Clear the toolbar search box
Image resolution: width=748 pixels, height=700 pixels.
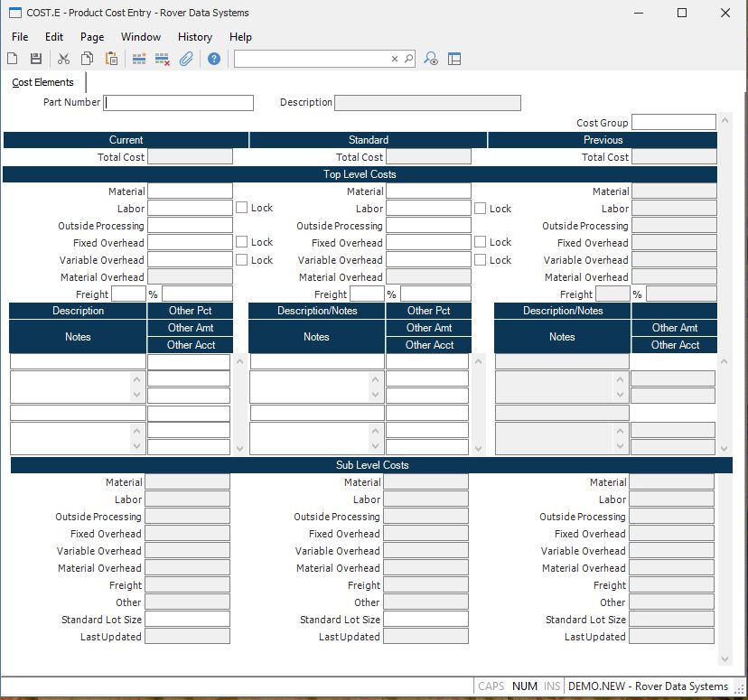pyautogui.click(x=395, y=59)
